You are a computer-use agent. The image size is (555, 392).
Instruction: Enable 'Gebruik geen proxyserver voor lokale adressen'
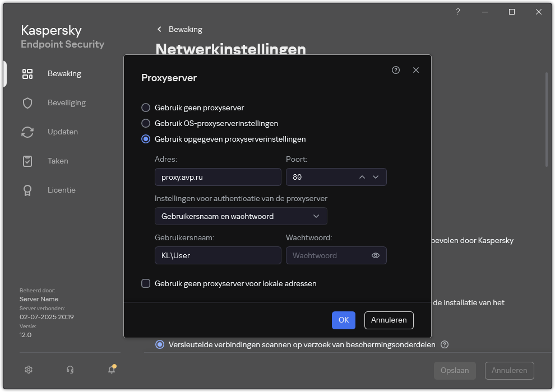(x=146, y=283)
